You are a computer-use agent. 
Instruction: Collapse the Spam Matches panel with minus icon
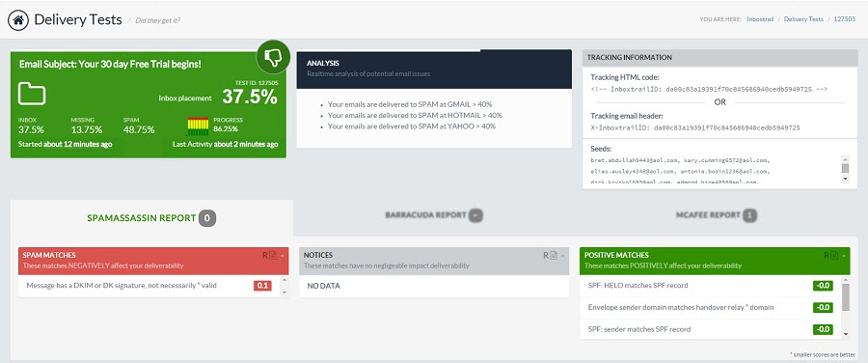pos(282,256)
